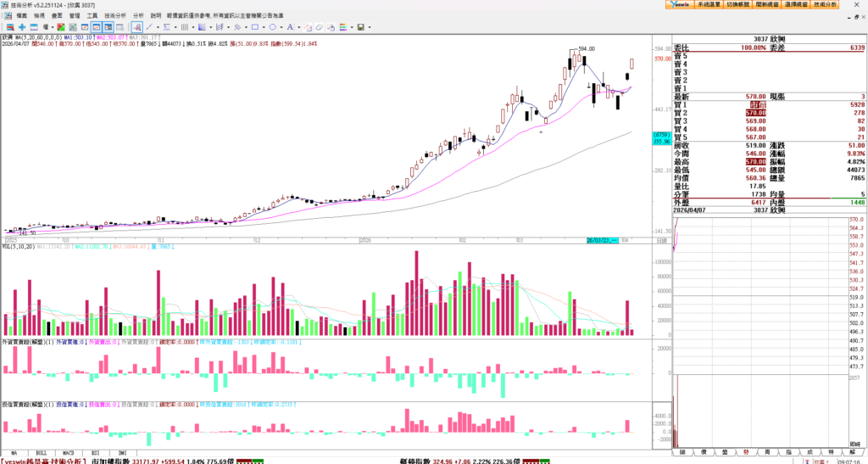Viewport: 868px width, 464px height.
Task: Open the 技術分析 menu in menu bar
Action: (x=115, y=15)
